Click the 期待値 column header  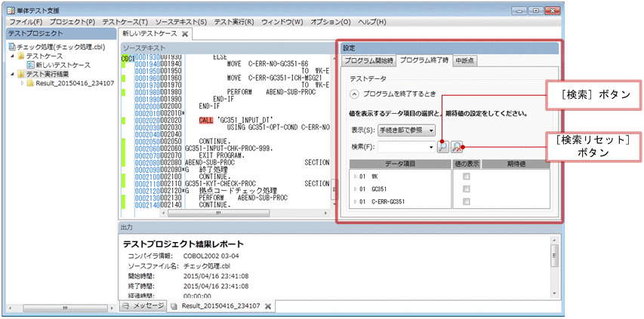(516, 164)
